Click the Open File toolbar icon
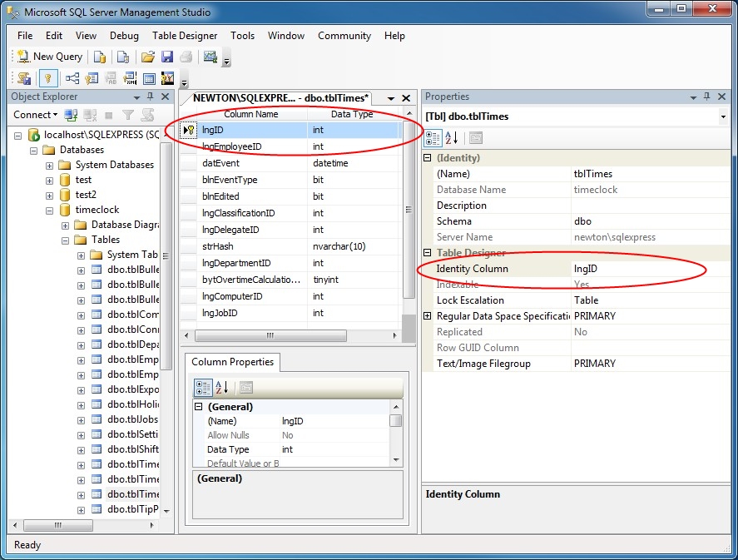738x560 pixels. coord(149,56)
